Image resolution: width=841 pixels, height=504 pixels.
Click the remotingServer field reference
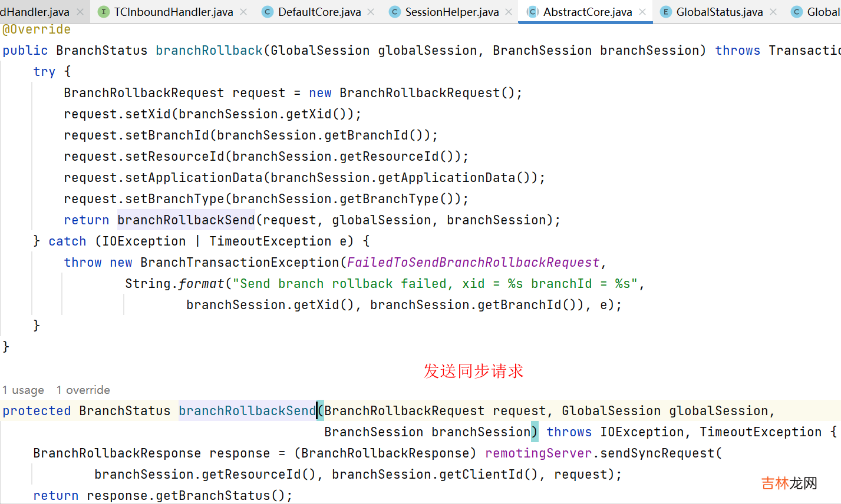coord(538,453)
